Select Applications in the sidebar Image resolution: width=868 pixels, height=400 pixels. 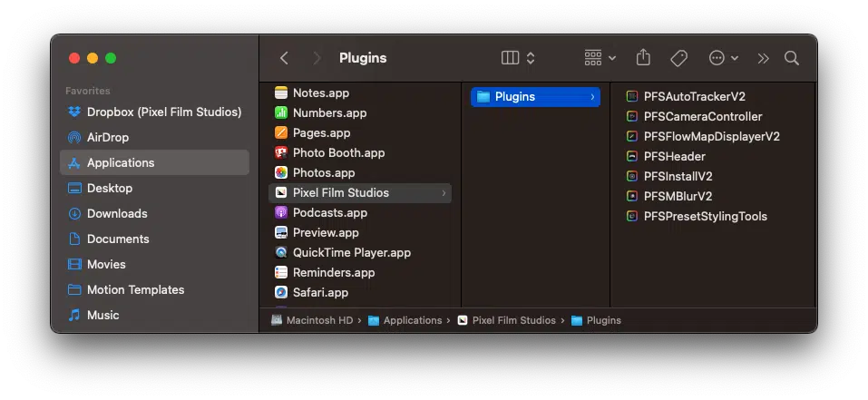click(x=154, y=162)
